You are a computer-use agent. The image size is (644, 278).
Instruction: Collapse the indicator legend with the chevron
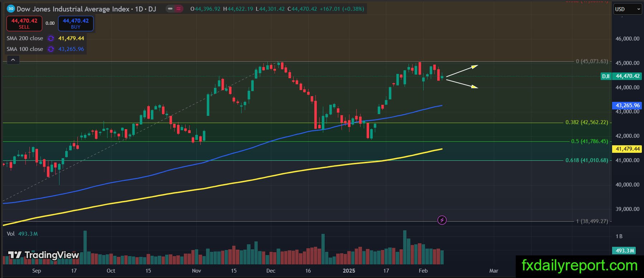(13, 60)
